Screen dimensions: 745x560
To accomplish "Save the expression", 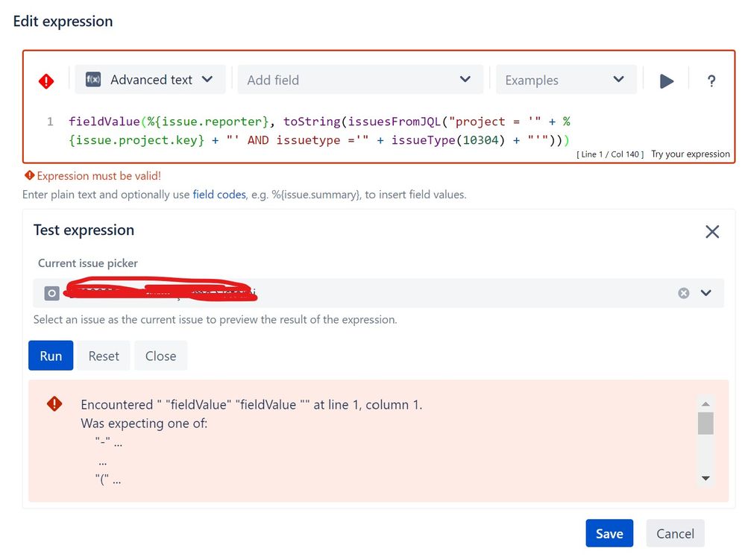I will pos(609,533).
